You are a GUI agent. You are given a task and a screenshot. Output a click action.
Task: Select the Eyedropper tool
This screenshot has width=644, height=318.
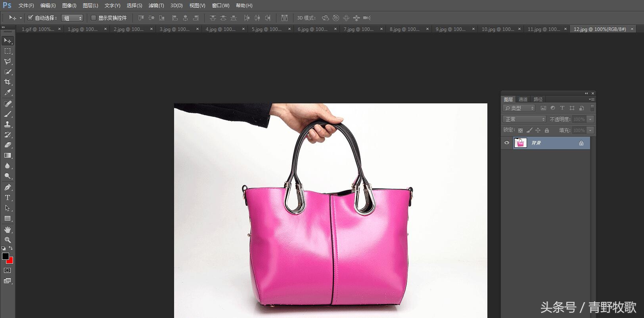pyautogui.click(x=7, y=93)
